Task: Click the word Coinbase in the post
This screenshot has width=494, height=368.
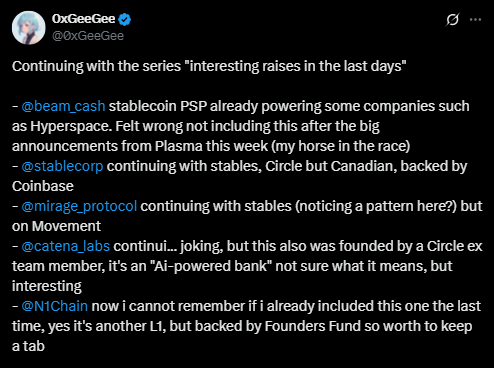Action: pyautogui.click(x=43, y=186)
